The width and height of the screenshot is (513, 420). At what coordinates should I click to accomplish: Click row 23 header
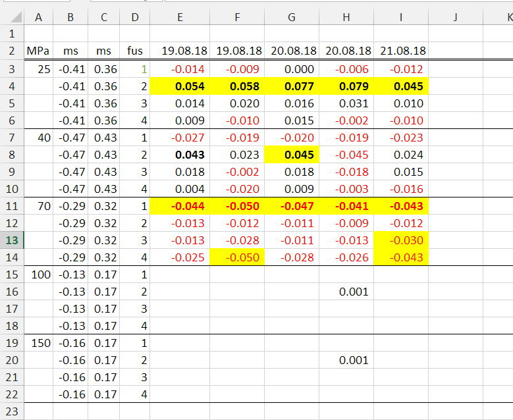pyautogui.click(x=12, y=411)
